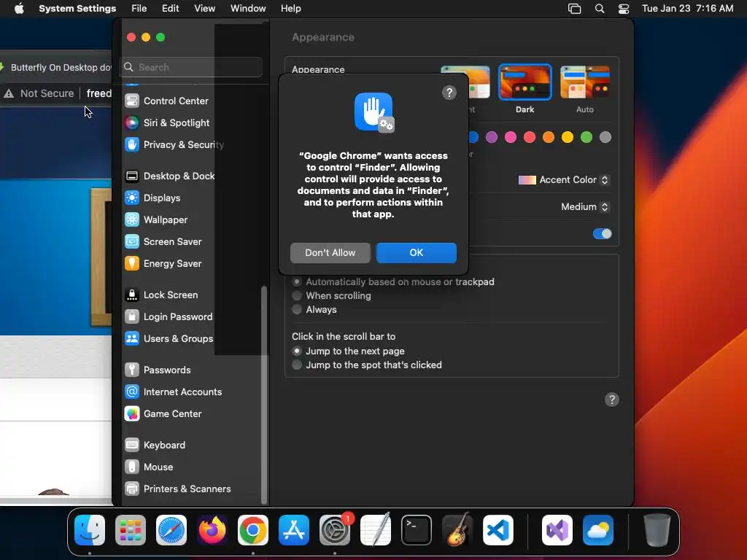Image resolution: width=747 pixels, height=560 pixels.
Task: Open Firefox in the Dock
Action: 212,530
